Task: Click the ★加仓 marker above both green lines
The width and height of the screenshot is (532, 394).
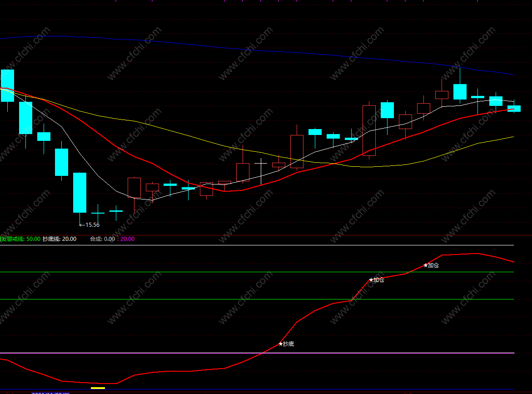Action: [431, 265]
